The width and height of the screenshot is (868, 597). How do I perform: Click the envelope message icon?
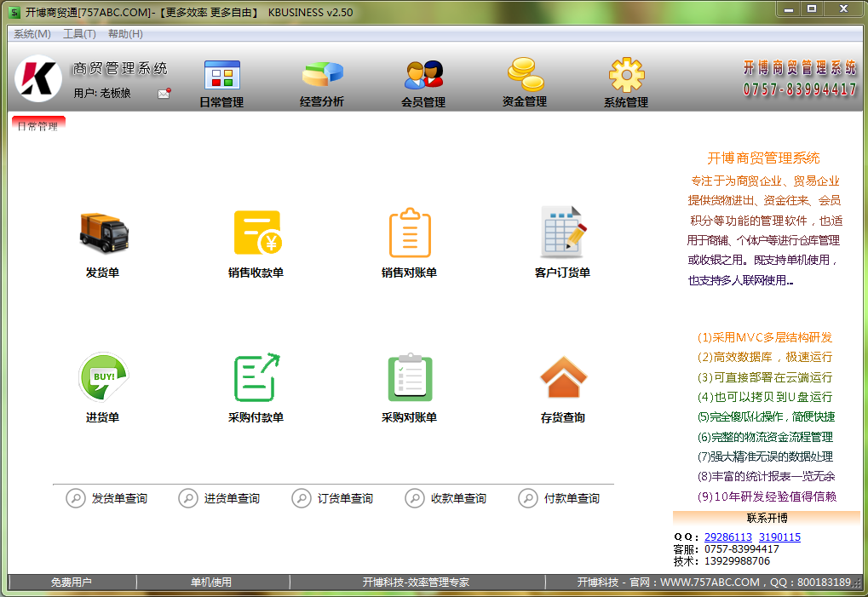pyautogui.click(x=164, y=94)
